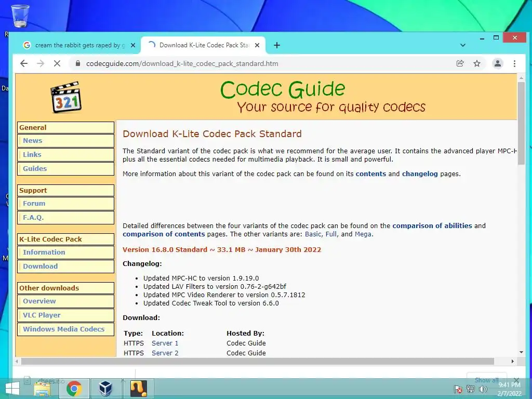The image size is (532, 399).
Task: Open a new tab with the plus button
Action: (x=277, y=45)
